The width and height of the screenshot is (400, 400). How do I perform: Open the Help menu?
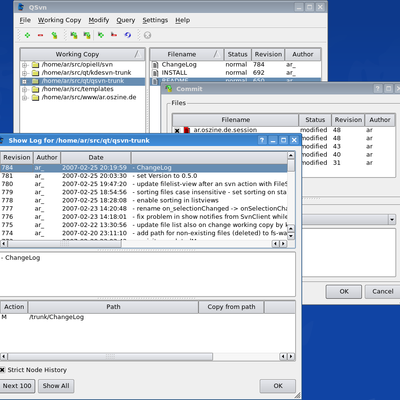[x=183, y=20]
